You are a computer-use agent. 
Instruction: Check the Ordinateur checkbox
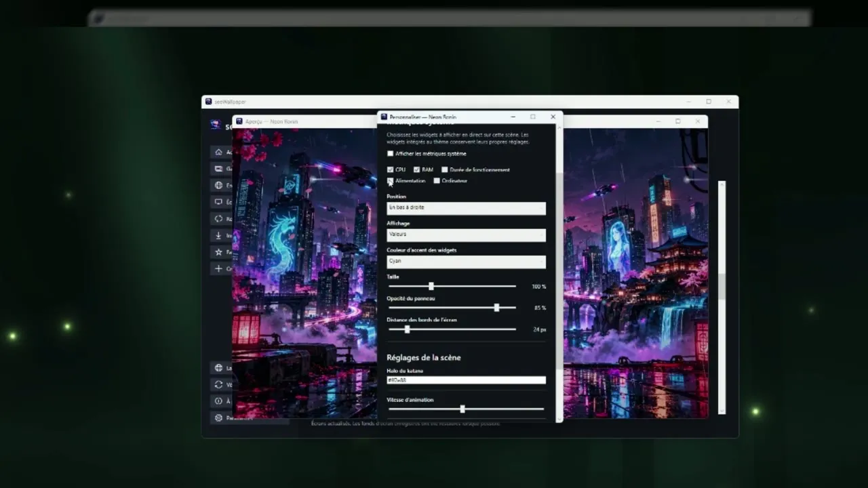pyautogui.click(x=437, y=181)
